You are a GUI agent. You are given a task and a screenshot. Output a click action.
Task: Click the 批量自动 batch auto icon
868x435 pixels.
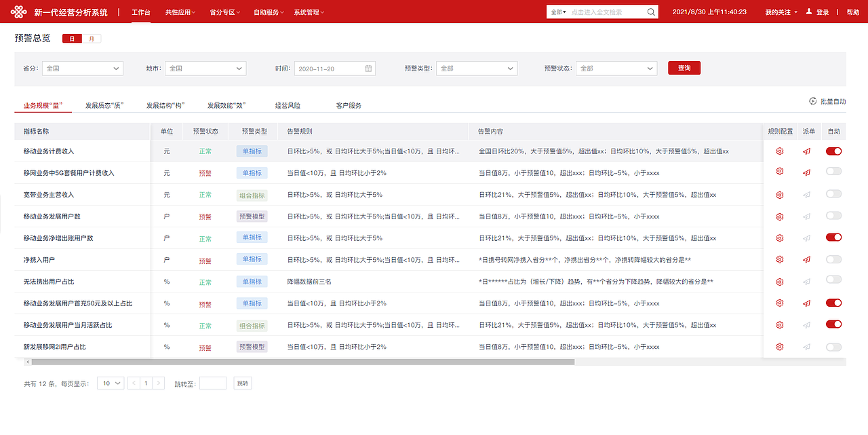point(812,101)
